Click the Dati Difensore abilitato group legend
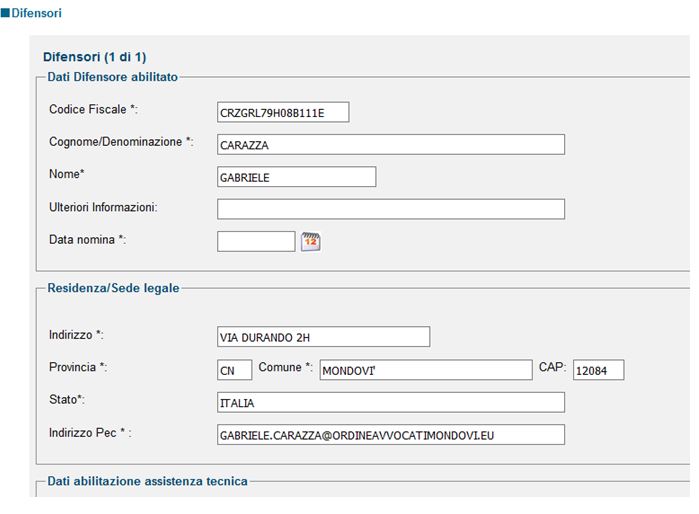 tap(113, 77)
